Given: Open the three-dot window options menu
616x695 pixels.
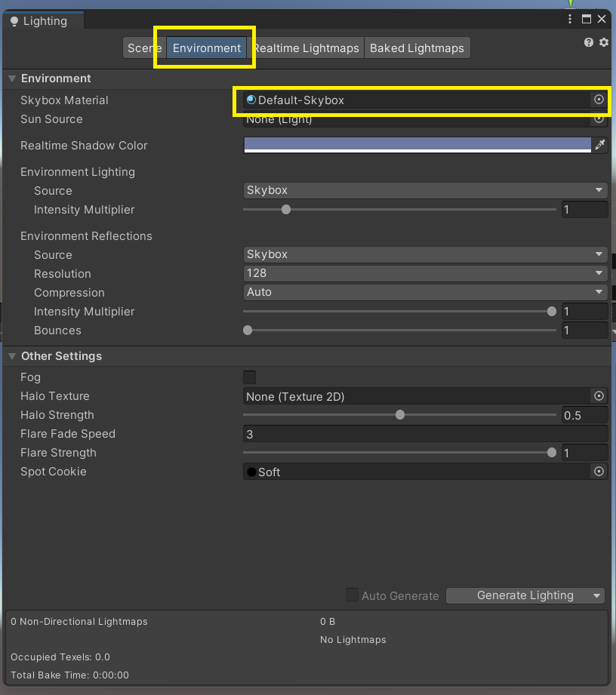Looking at the screenshot, I should tap(570, 19).
